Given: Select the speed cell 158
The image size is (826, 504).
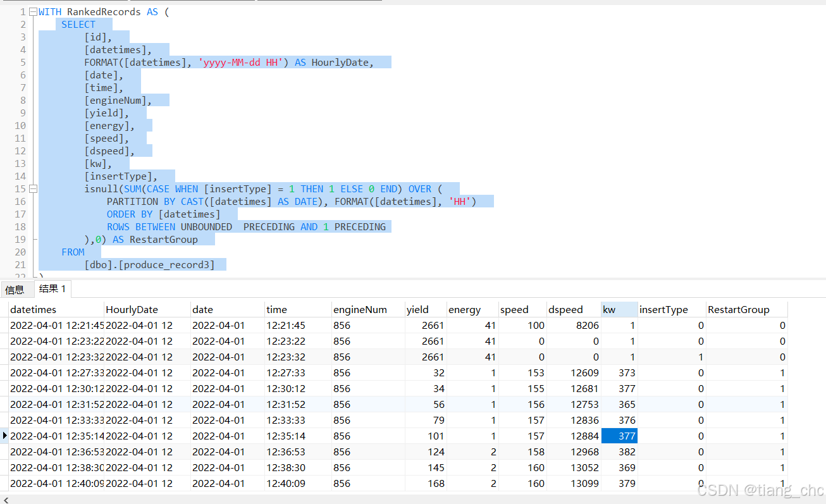Looking at the screenshot, I should pos(522,452).
